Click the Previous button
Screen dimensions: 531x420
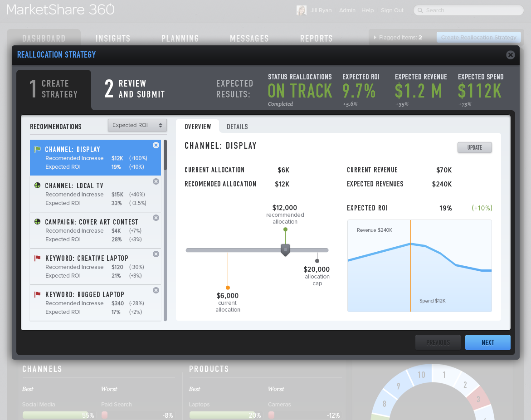(438, 342)
